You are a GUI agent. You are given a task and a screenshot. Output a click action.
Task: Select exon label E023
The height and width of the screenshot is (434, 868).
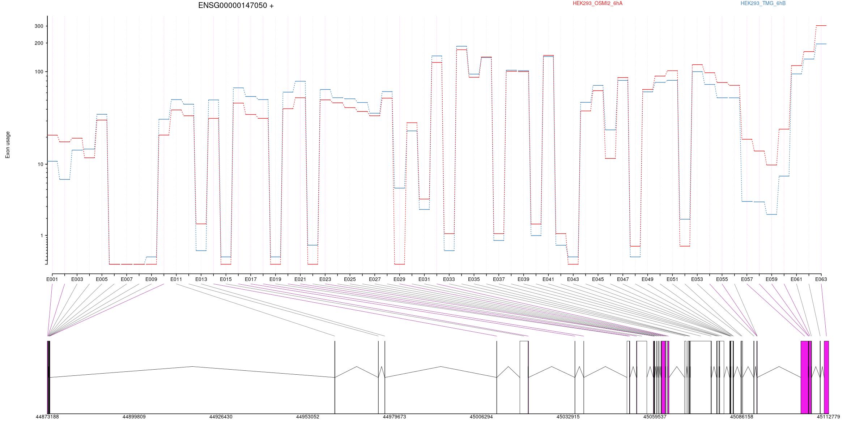(x=325, y=279)
